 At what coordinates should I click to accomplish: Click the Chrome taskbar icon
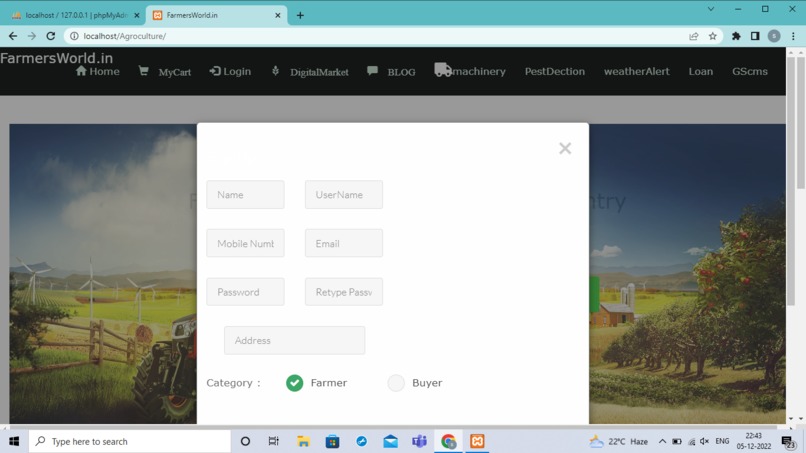coord(449,441)
